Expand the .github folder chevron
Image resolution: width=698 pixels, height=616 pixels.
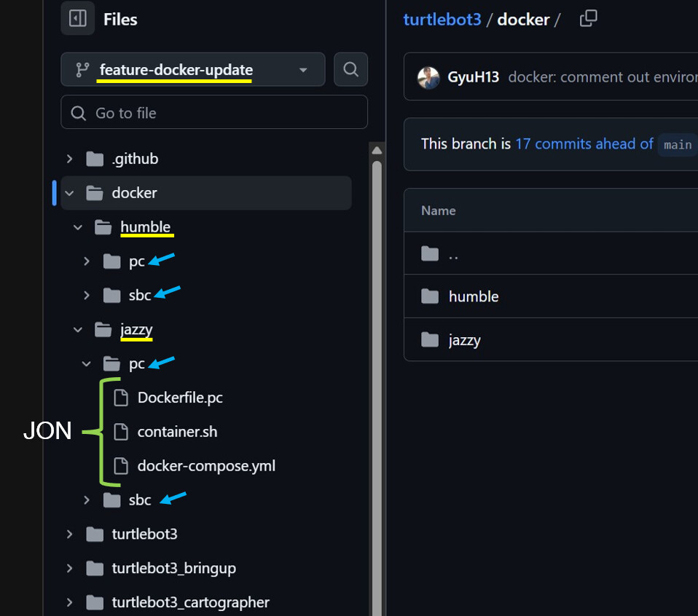coord(69,159)
